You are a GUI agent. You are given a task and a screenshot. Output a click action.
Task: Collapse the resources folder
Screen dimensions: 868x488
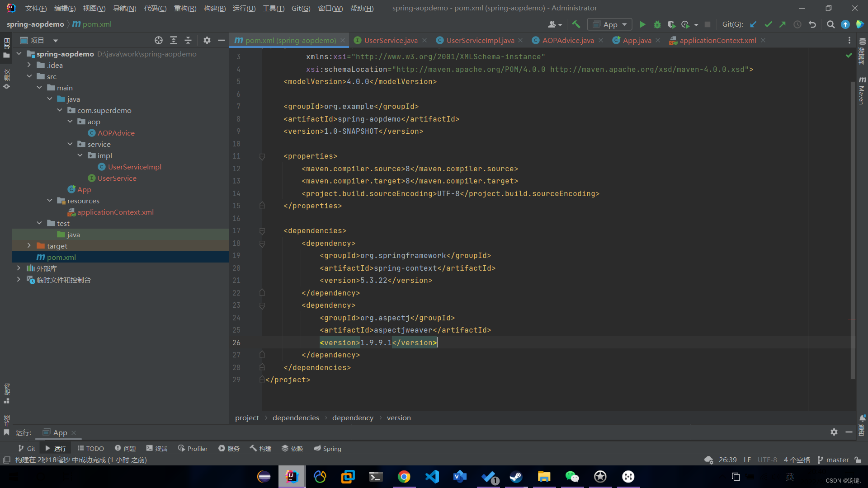click(50, 201)
